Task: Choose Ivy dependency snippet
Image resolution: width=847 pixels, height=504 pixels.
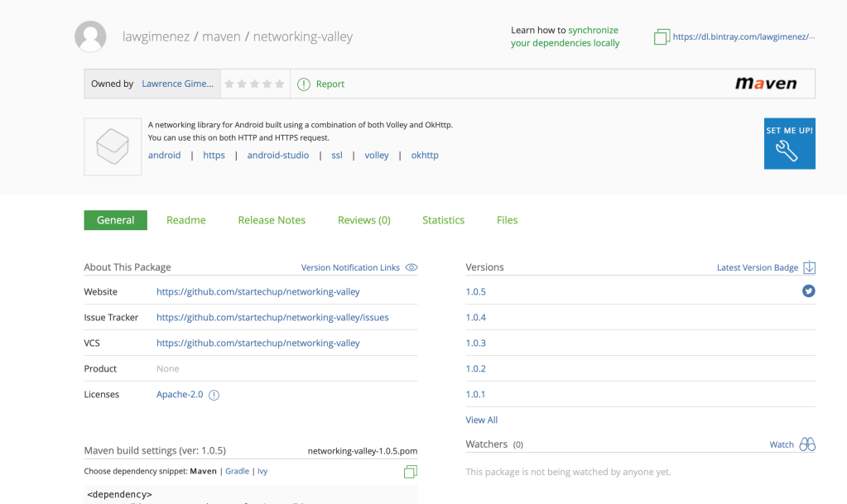Action: click(262, 471)
